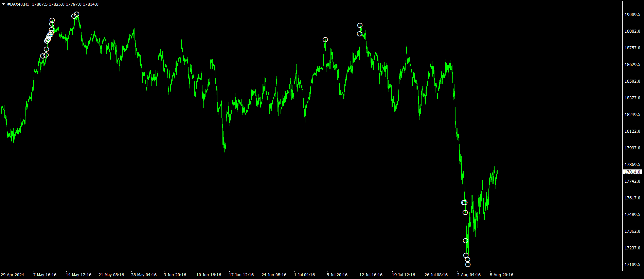This screenshot has height=279, width=644.
Task: Click the horizontal current price line
Action: 238,172
